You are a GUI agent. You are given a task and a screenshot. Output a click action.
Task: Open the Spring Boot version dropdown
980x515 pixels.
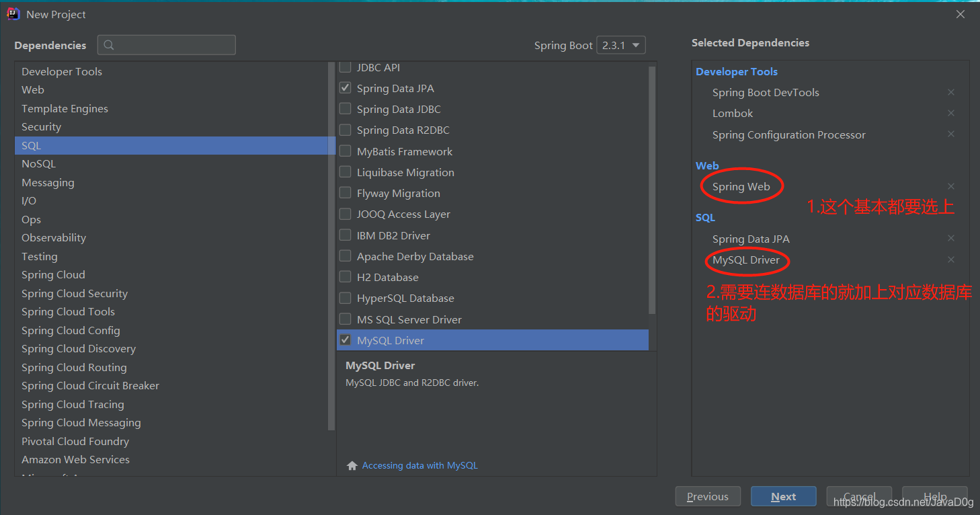coord(622,45)
